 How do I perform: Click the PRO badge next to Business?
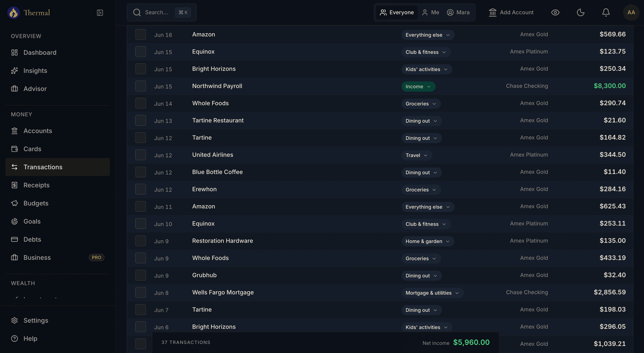(97, 257)
